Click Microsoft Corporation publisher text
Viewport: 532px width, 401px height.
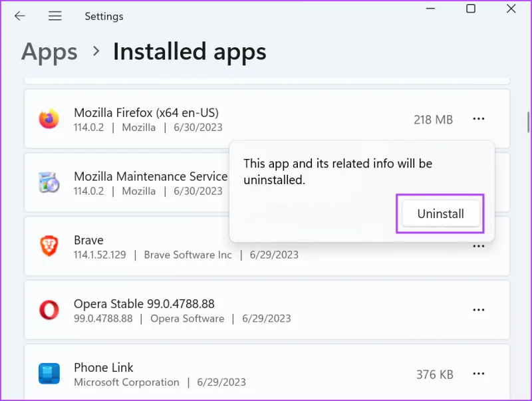[126, 382]
